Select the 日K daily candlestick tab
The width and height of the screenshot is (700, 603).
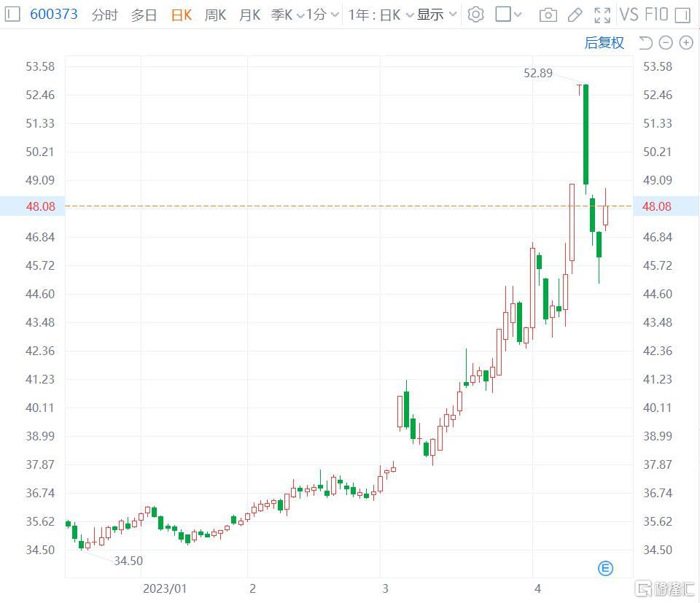coord(182,15)
